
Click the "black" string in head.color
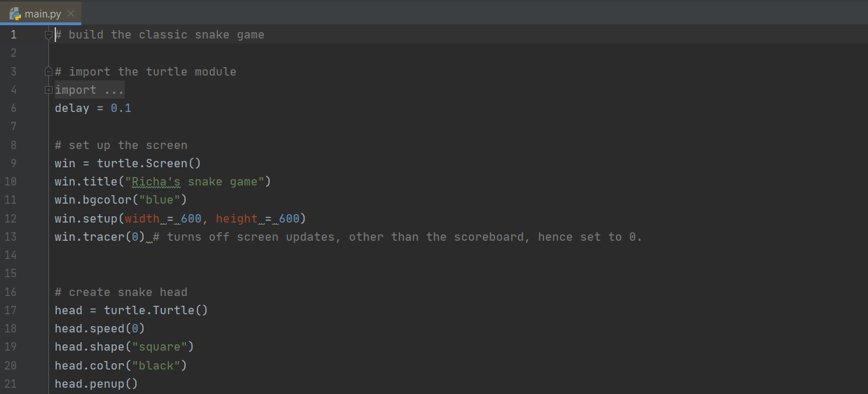coord(156,365)
